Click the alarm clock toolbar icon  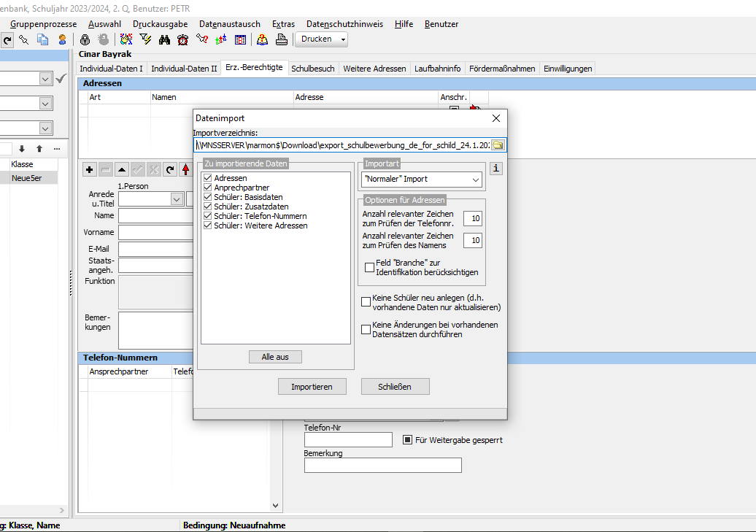click(x=182, y=39)
